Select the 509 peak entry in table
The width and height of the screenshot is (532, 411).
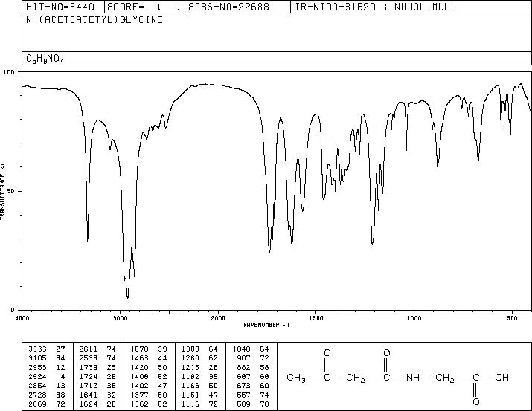coord(253,404)
